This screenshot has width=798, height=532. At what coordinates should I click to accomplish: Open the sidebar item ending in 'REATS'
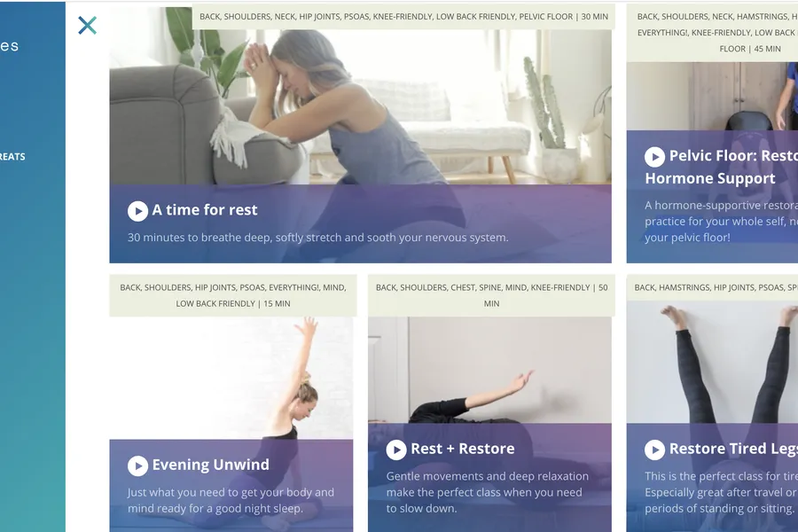12,157
